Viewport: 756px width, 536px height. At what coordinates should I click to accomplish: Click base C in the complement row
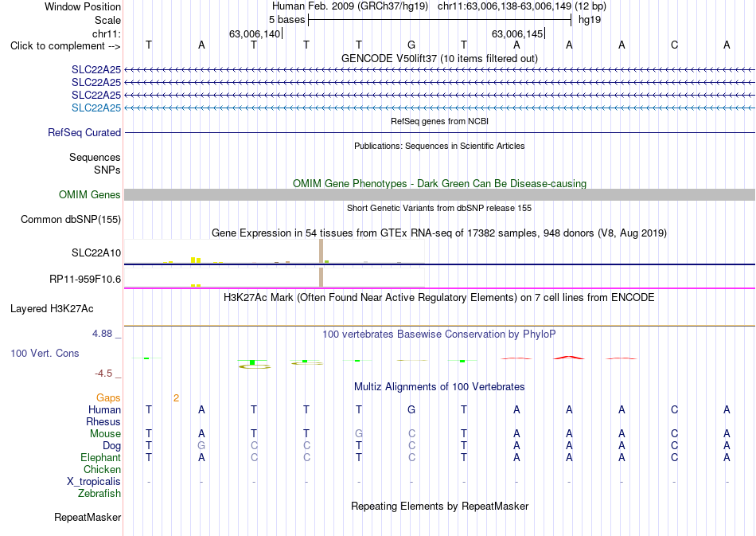674,45
